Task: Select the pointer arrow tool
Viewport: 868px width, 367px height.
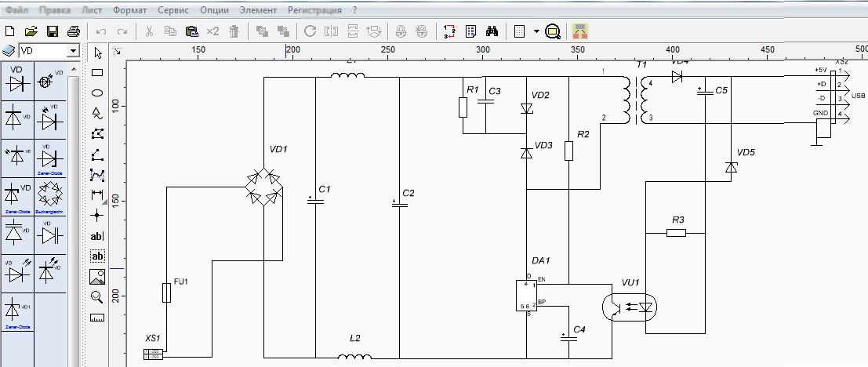Action: click(98, 53)
